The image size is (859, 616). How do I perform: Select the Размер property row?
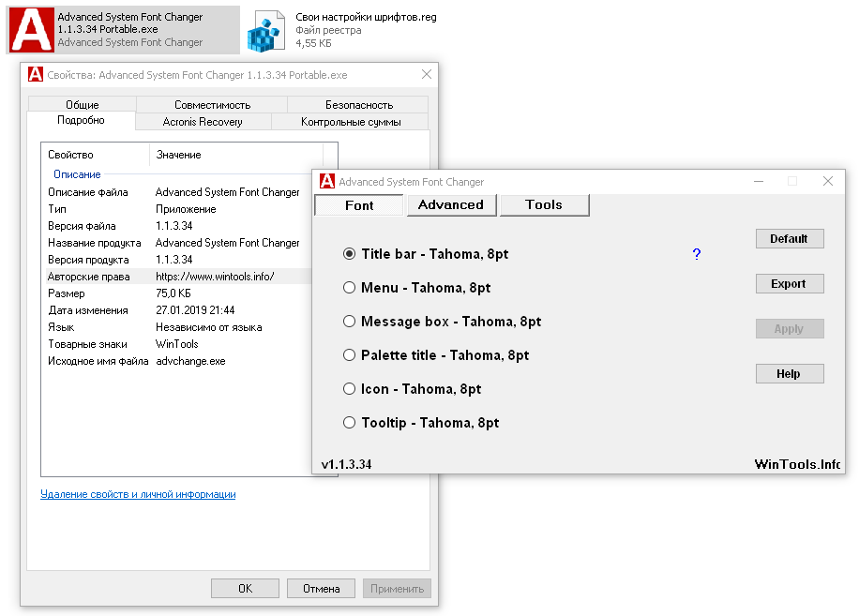(176, 293)
